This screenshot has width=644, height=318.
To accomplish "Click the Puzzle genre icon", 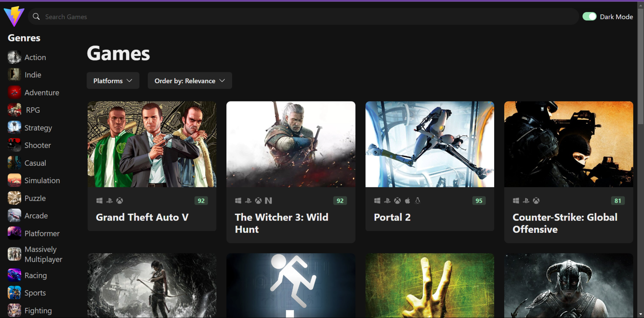I will [14, 198].
